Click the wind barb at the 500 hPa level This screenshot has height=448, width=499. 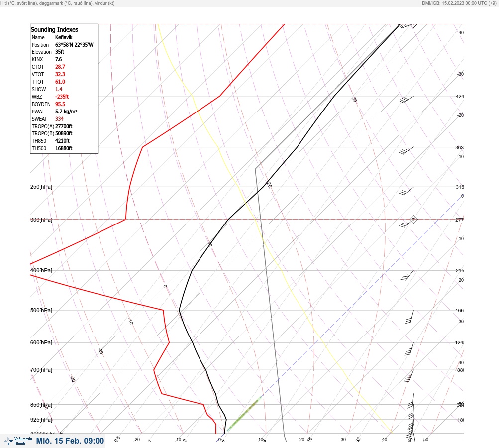coord(410,317)
